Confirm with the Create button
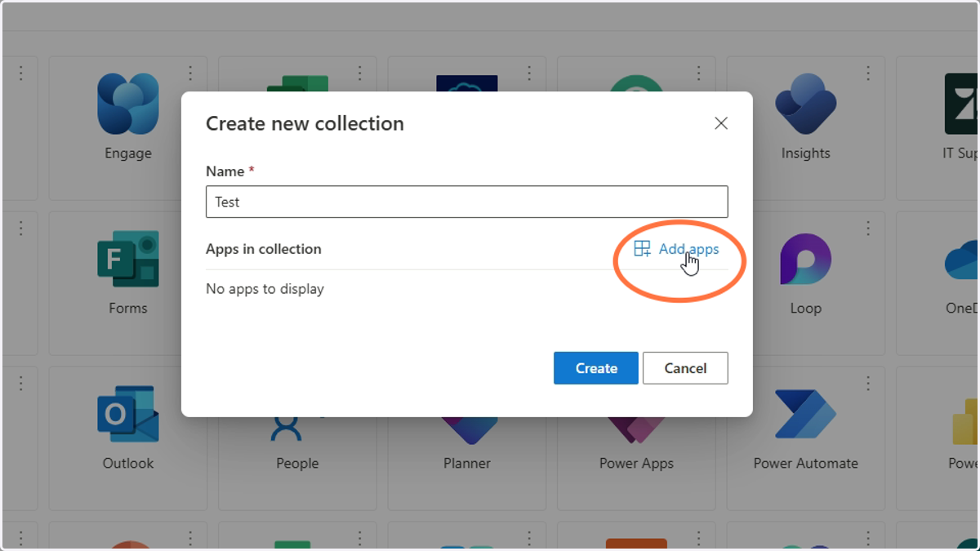 coord(596,368)
